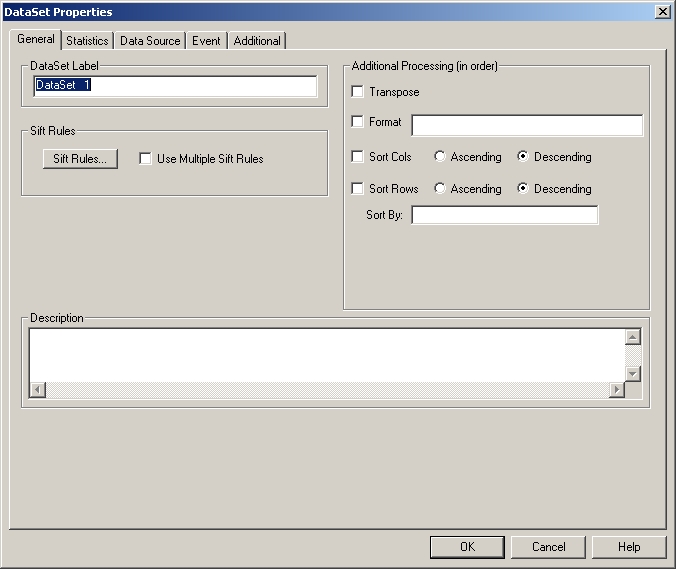Switch to the Statistics tab
This screenshot has height=569, width=676.
[87, 41]
